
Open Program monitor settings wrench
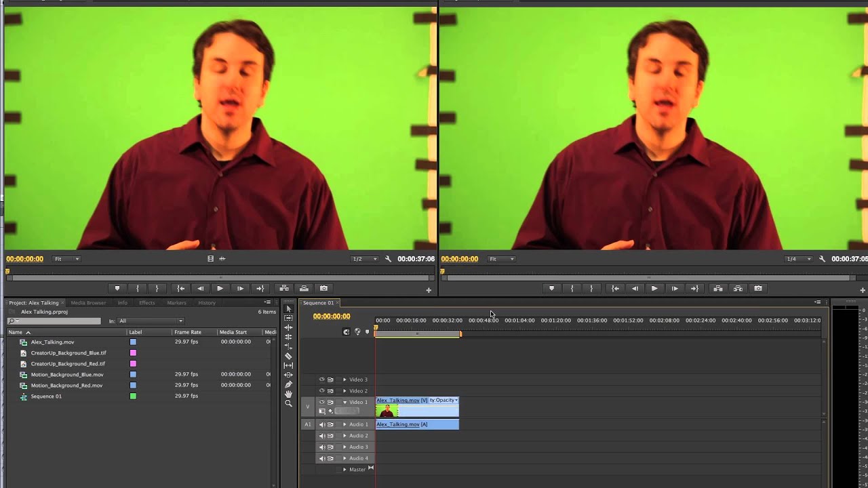coord(822,259)
